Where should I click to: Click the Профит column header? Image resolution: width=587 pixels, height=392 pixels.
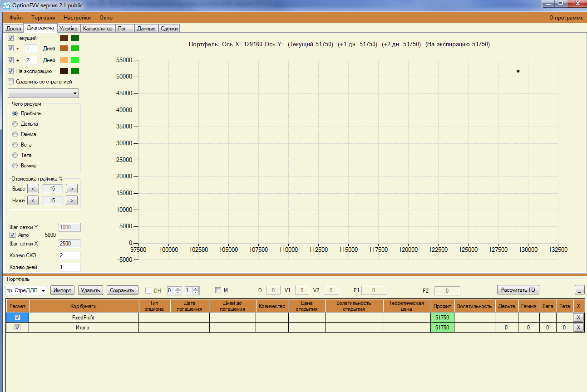tap(442, 306)
